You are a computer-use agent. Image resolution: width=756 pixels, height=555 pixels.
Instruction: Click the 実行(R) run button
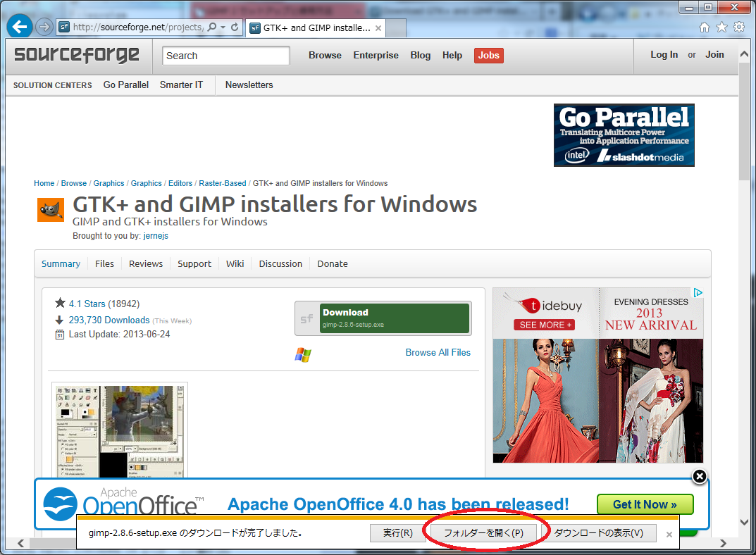click(x=398, y=533)
